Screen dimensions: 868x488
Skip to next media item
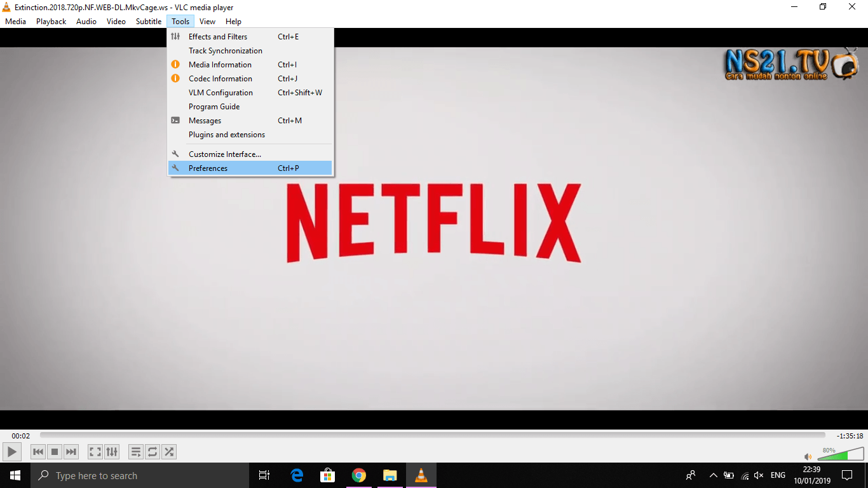(x=71, y=452)
